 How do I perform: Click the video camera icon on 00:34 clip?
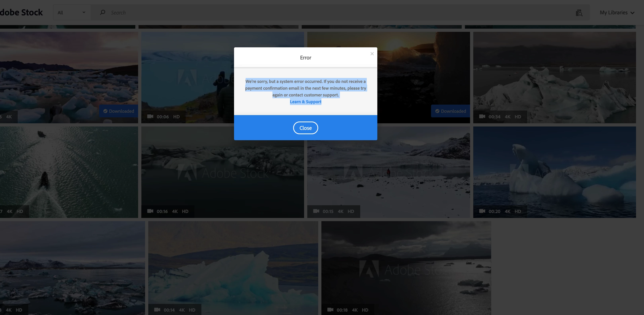(482, 116)
